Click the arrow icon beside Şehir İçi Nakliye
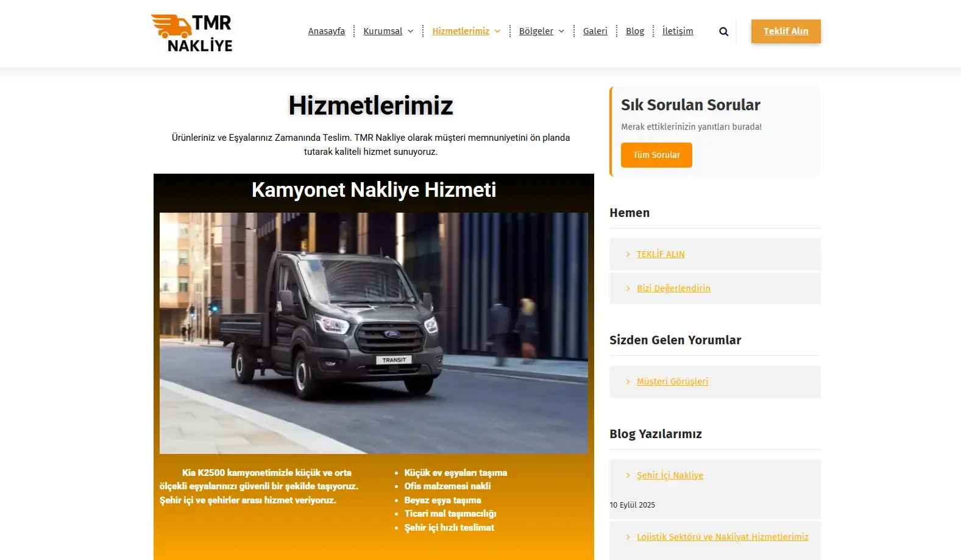Screen dimensions: 961x560 [x=628, y=475]
